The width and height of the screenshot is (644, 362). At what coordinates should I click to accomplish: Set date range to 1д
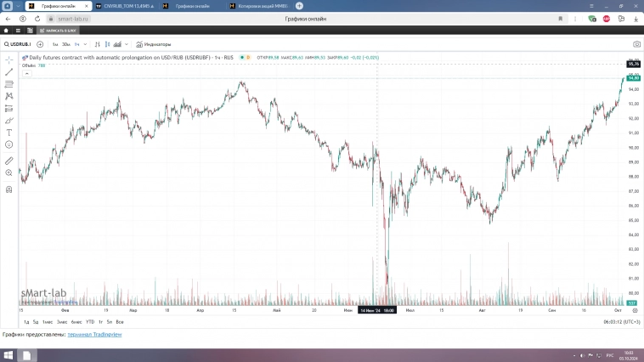(x=26, y=322)
